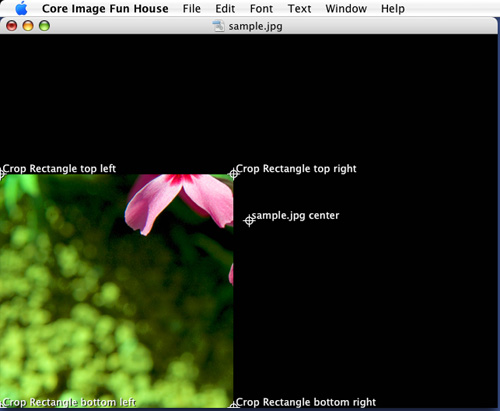Click the green zoom window button
Image resolution: width=500 pixels, height=411 pixels.
click(44, 26)
